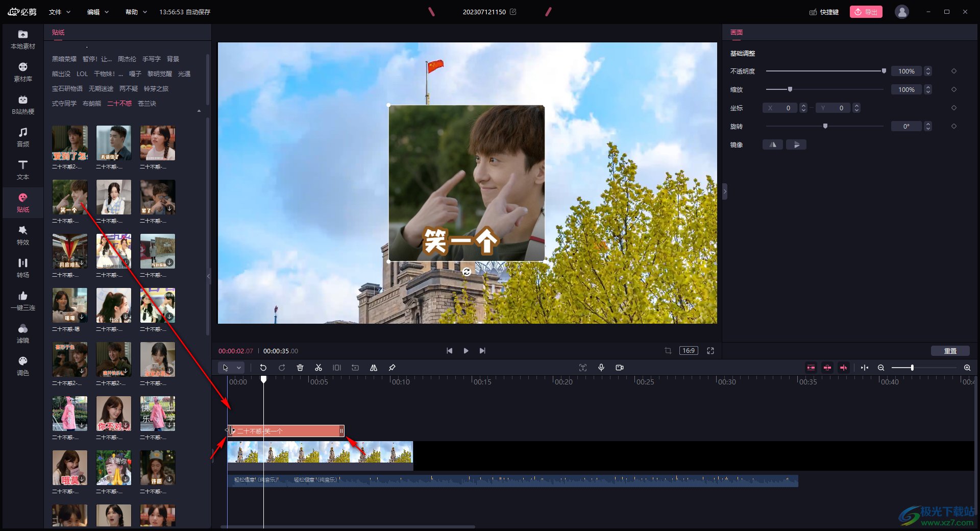This screenshot has height=531, width=980.
Task: Set timeline zoom on the zoom slider
Action: [x=924, y=368]
